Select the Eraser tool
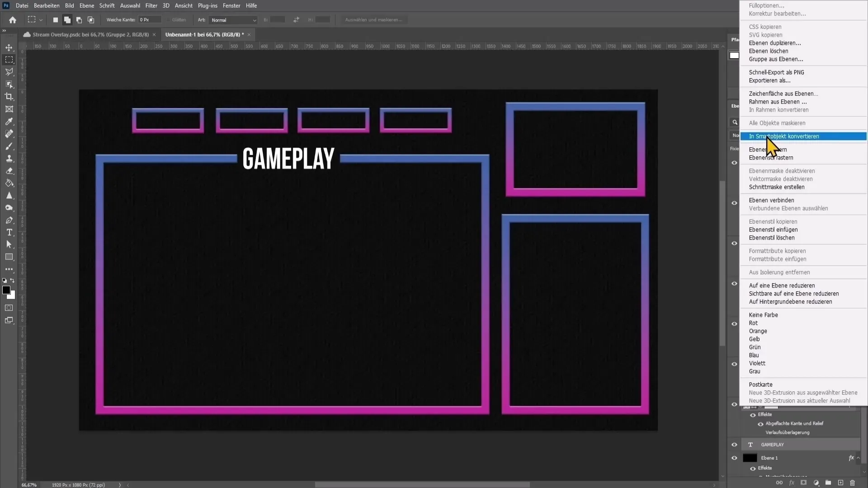 (x=9, y=171)
